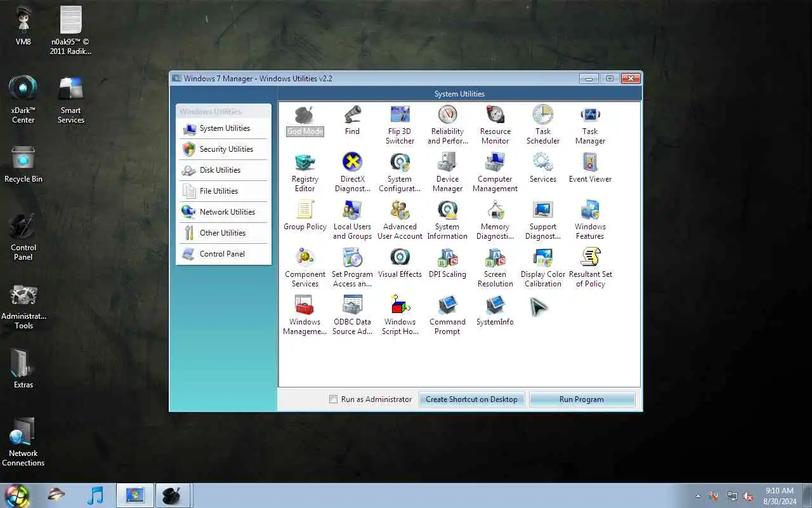The height and width of the screenshot is (508, 812).
Task: Select the Device Manager icon
Action: 447,163
